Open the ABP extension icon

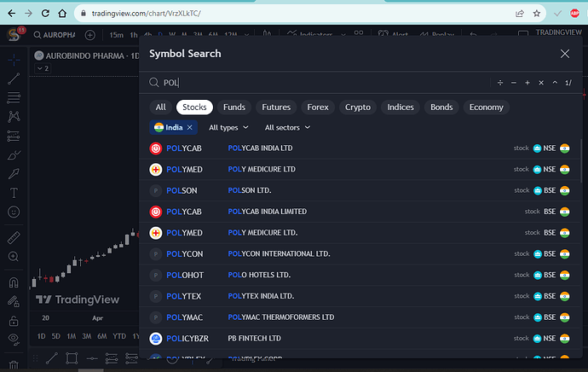(x=574, y=14)
